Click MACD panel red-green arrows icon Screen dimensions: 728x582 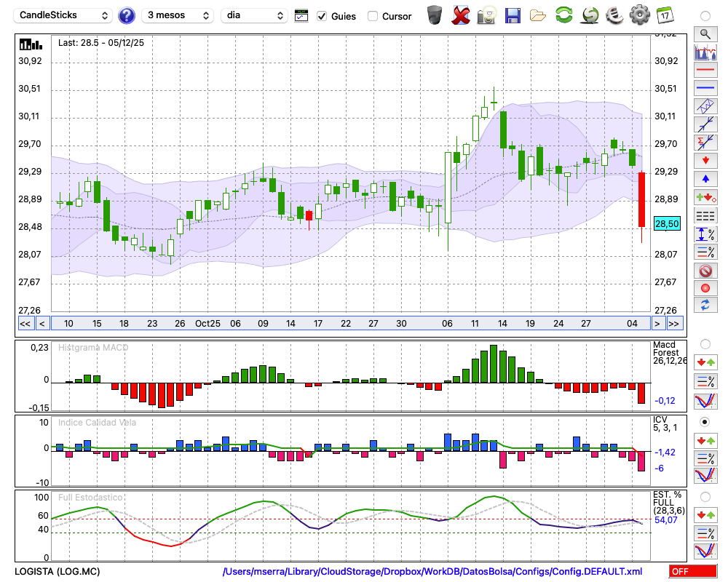tap(705, 362)
